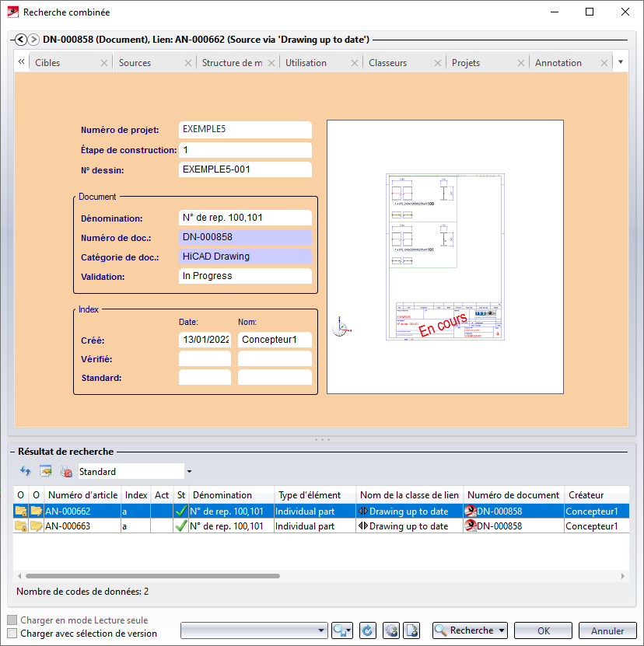Open the tab list overflow dropdown arrow
This screenshot has width=644, height=646.
coord(621,62)
